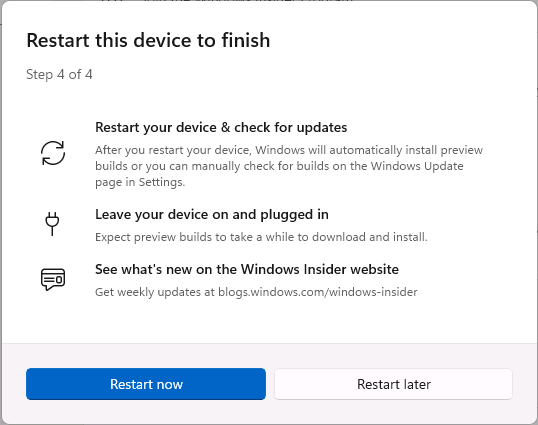
Task: Click the "Get weekly updates at" description line
Action: (256, 292)
